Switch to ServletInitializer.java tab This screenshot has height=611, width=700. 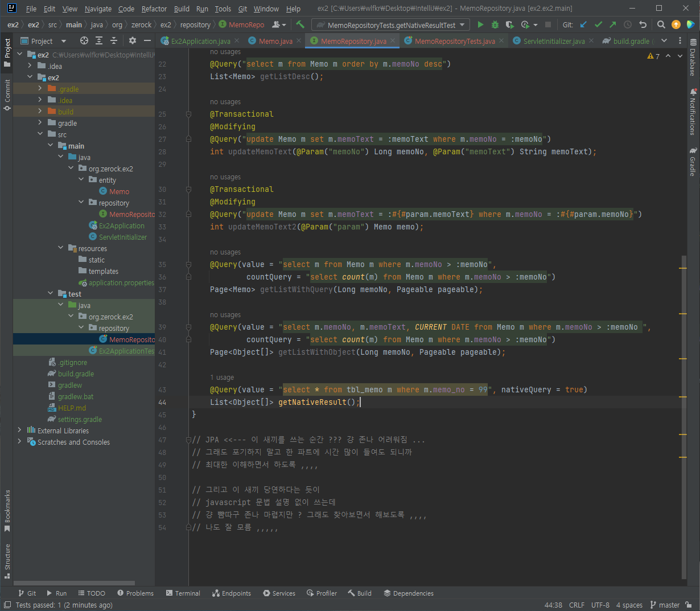(554, 41)
